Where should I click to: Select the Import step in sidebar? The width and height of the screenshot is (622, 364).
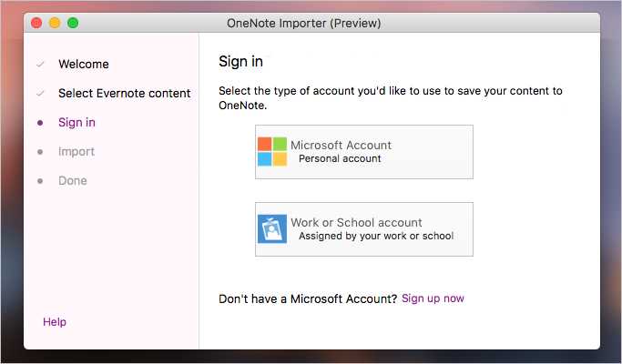76,151
